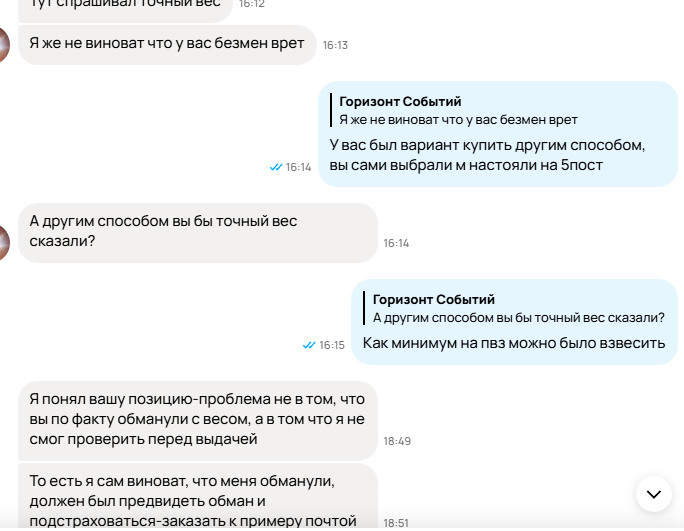The height and width of the screenshot is (531, 684).
Task: Click the 18:49 timestamp
Action: point(397,441)
